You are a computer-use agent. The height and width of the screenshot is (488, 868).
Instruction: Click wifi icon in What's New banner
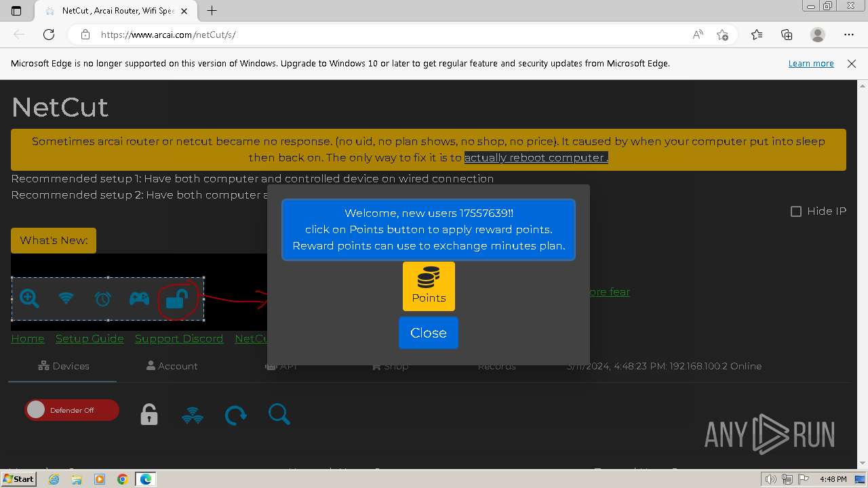66,298
